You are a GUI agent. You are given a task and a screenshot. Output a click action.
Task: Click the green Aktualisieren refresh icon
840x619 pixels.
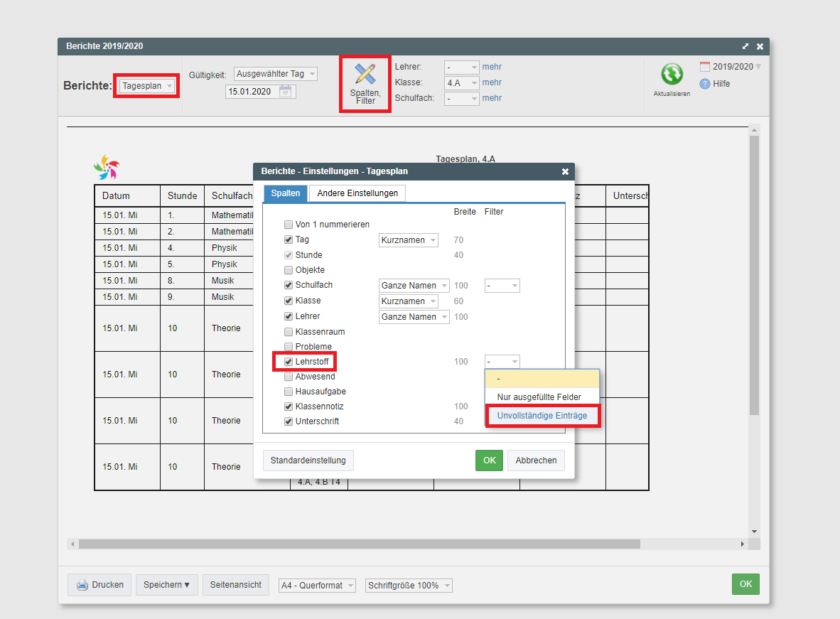(672, 74)
